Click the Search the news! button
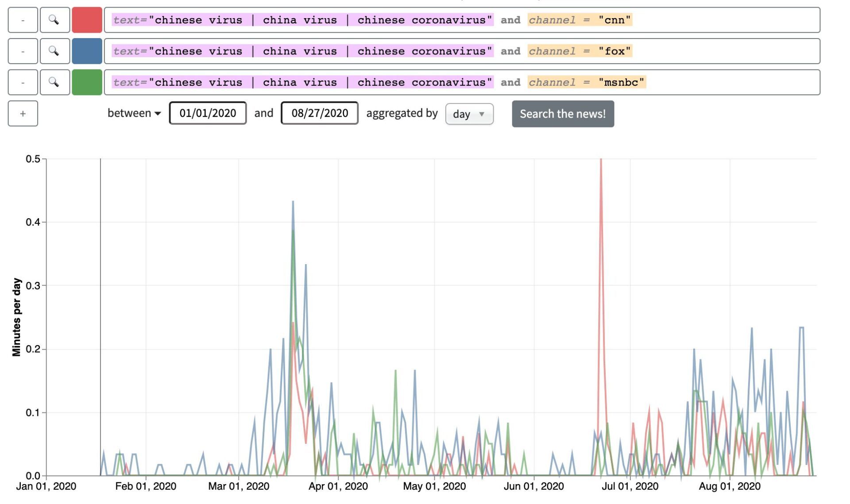Image resolution: width=850 pixels, height=504 pixels. click(x=563, y=114)
